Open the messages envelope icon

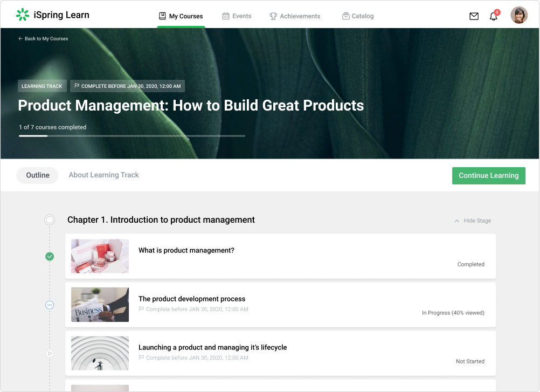(474, 16)
